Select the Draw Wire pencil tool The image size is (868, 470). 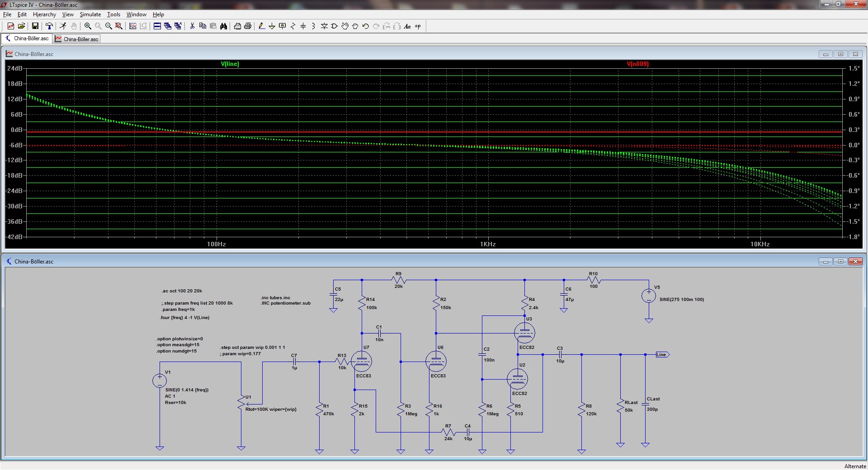point(262,26)
